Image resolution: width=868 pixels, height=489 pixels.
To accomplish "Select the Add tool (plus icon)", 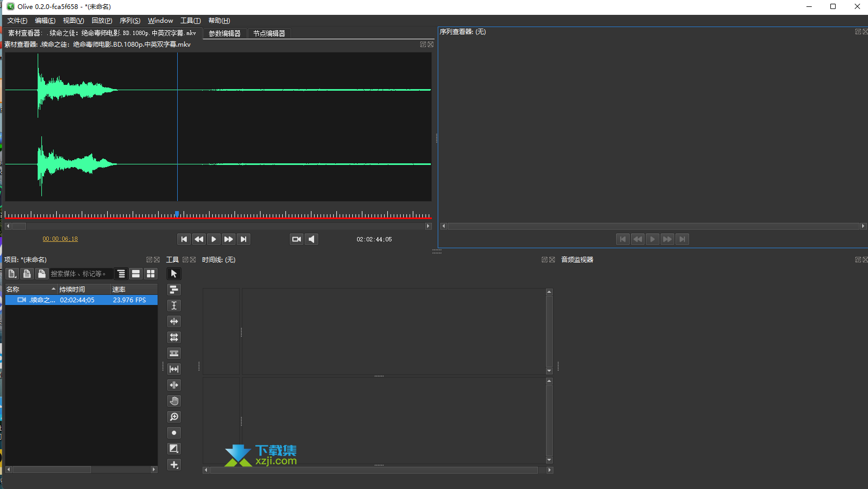I will tap(173, 465).
